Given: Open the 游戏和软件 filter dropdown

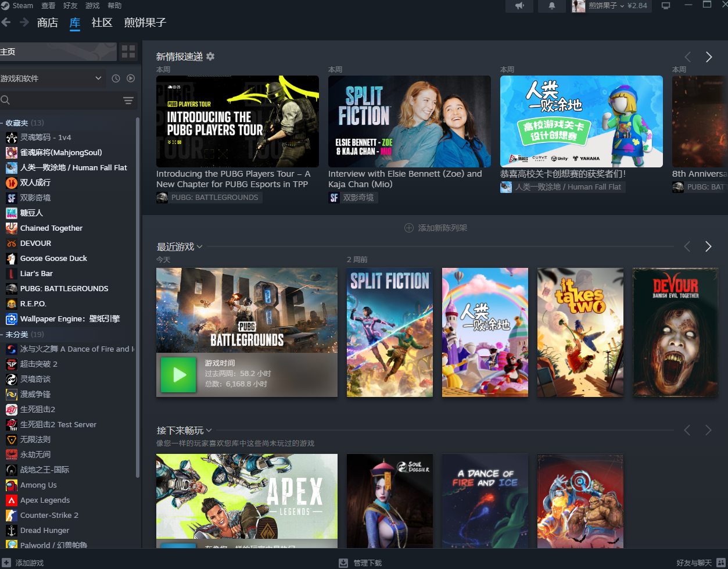Looking at the screenshot, I should pyautogui.click(x=52, y=78).
